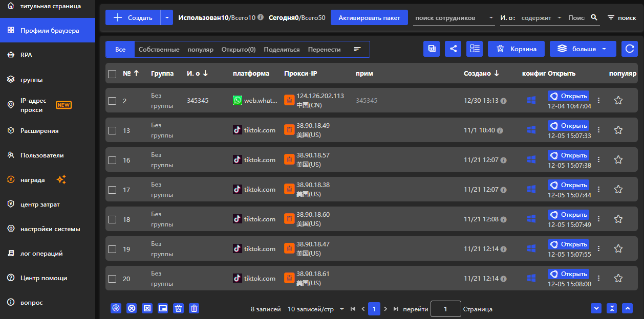This screenshot has width=644, height=319.
Task: Star the profile number 2 as favorite
Action: [618, 101]
